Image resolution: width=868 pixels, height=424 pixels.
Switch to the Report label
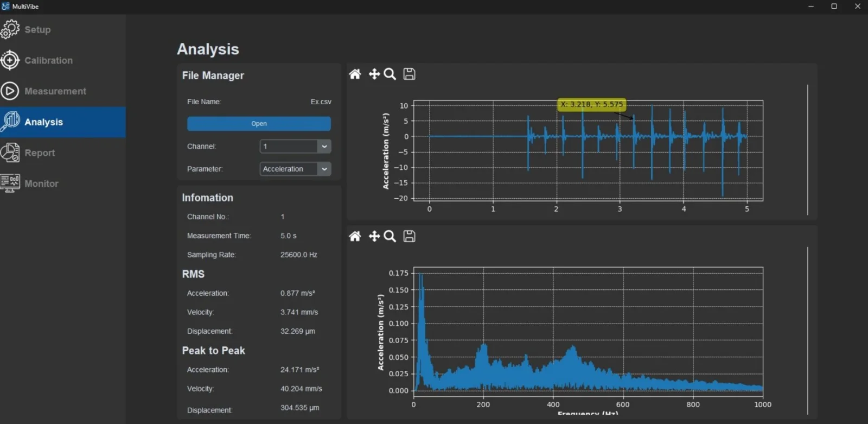point(40,153)
